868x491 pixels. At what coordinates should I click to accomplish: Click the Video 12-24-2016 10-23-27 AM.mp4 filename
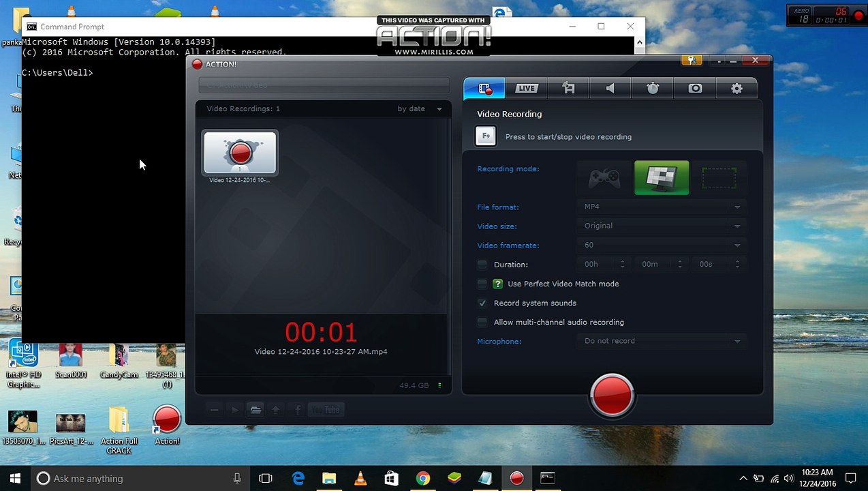point(321,352)
